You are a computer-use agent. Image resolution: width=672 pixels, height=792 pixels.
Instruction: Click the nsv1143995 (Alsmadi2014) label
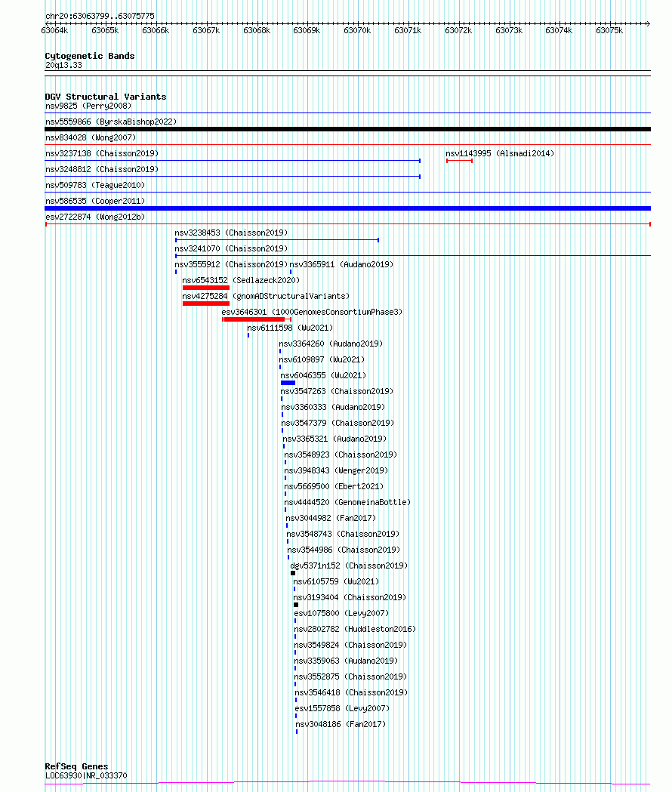(x=500, y=153)
